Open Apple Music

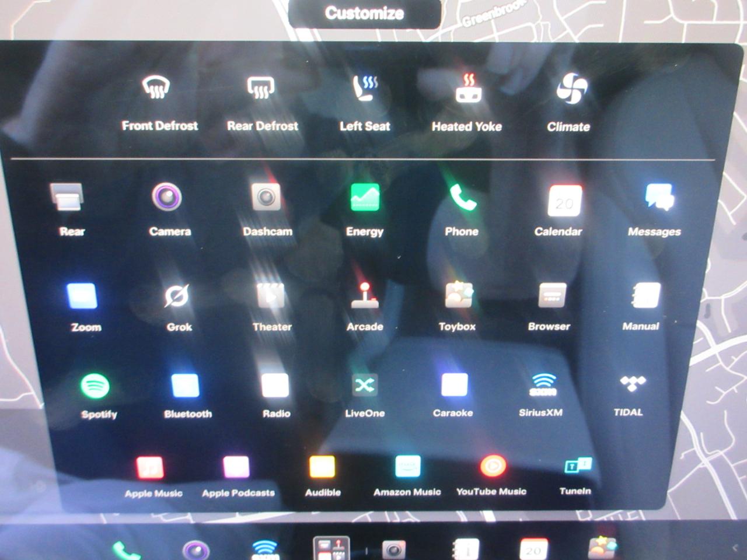click(153, 477)
